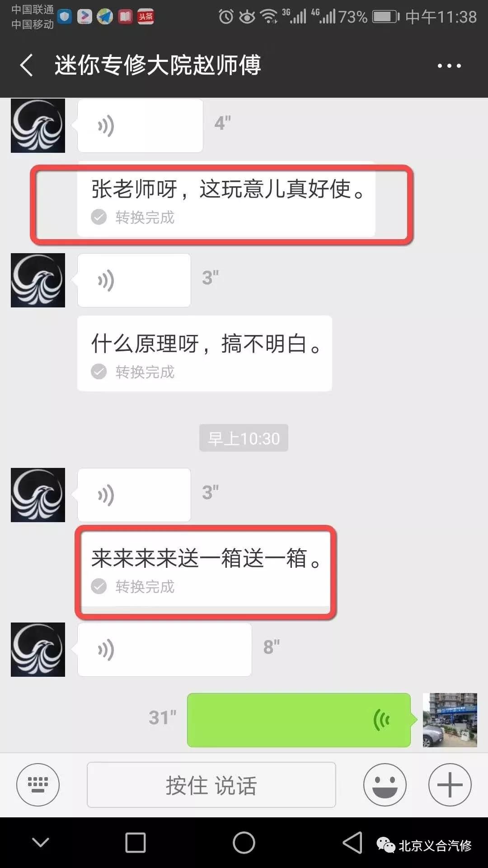Tap the Android recent apps square button
This screenshot has height=868, width=488.
135,843
